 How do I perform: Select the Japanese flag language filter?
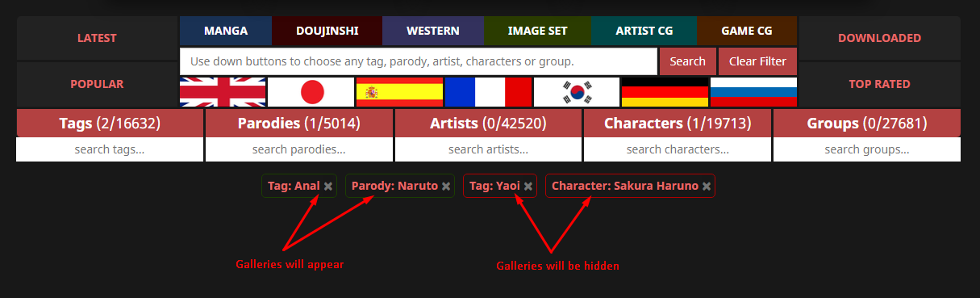tap(311, 92)
